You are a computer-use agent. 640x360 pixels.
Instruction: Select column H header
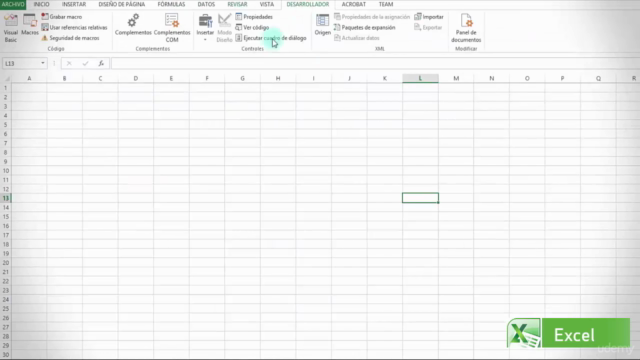278,78
